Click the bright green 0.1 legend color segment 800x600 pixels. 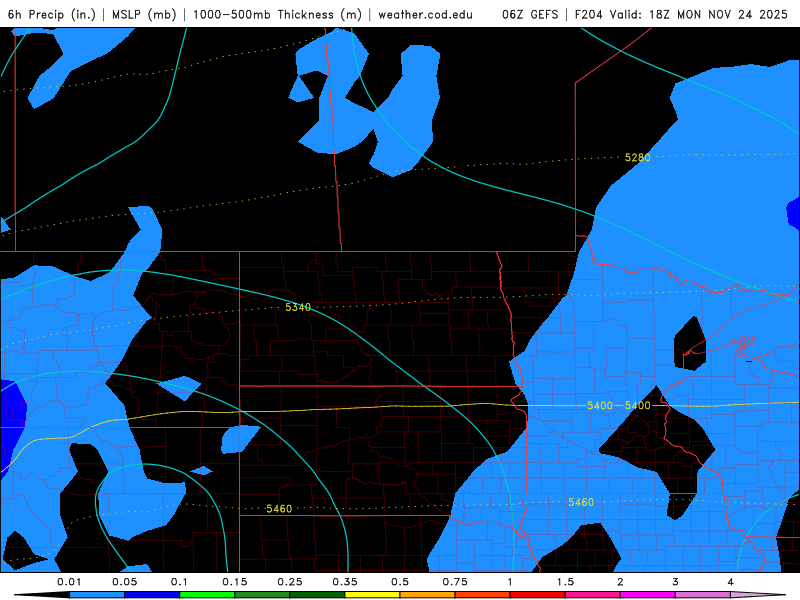(207, 595)
